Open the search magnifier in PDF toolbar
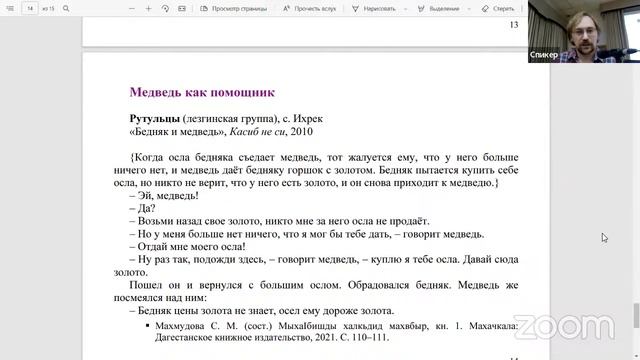 point(66,8)
